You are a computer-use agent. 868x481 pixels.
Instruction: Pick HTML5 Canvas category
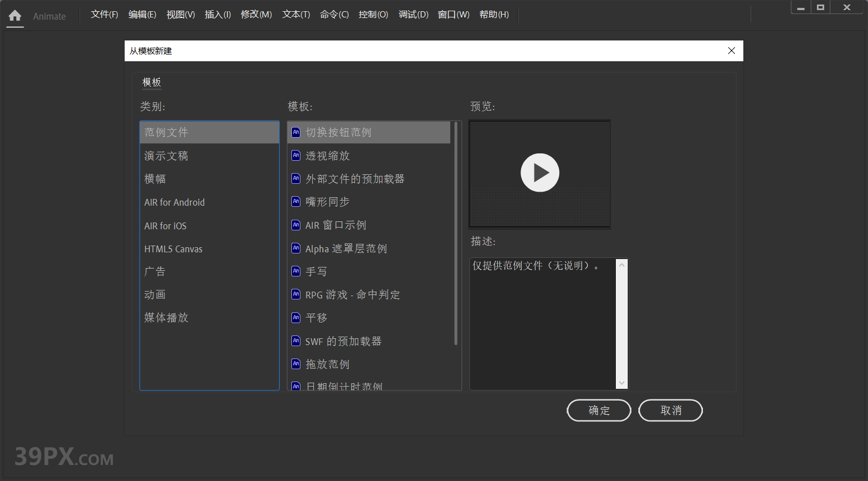(209, 249)
